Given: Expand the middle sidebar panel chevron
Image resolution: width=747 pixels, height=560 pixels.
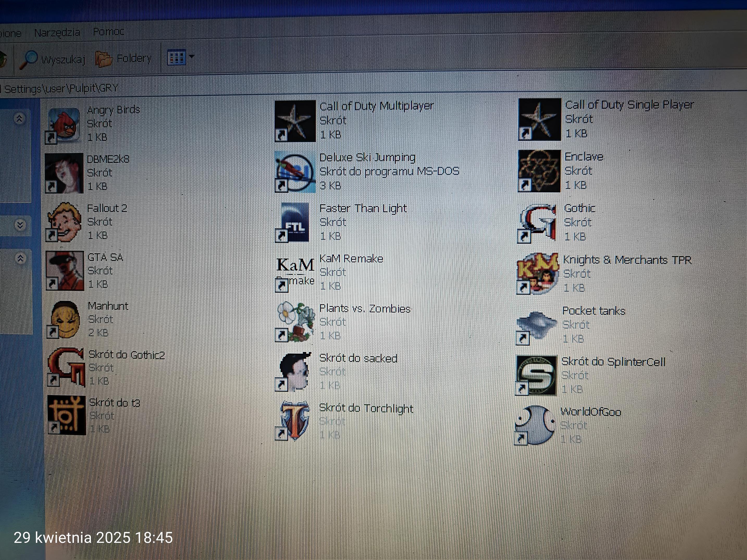Looking at the screenshot, I should pos(20,225).
